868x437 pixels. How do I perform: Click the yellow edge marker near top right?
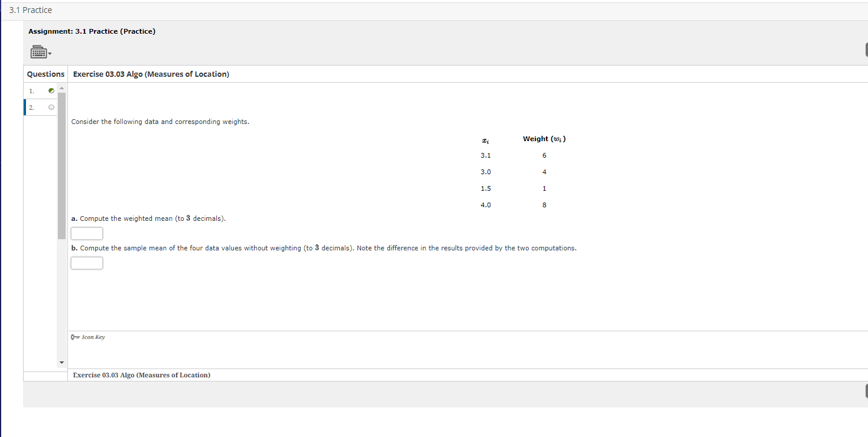pos(866,49)
